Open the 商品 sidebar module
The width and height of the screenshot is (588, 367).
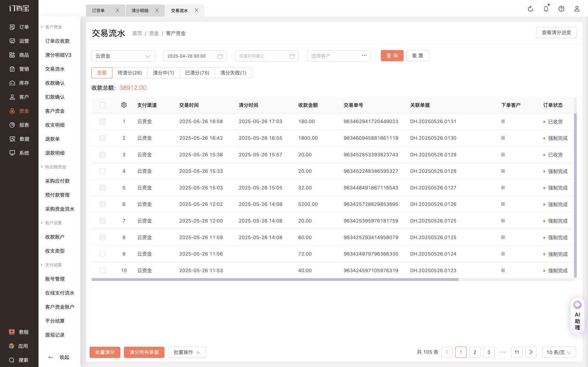(19, 55)
